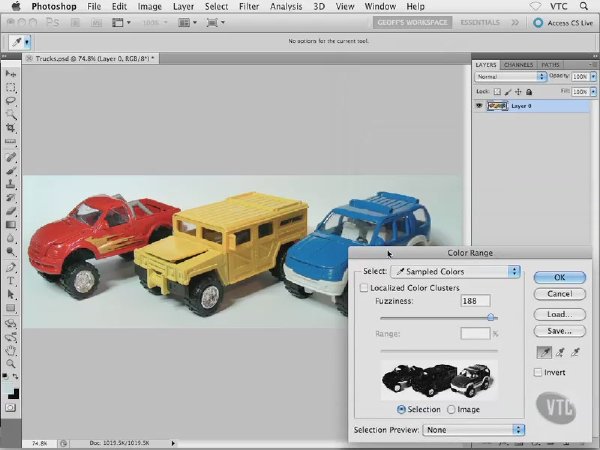Image resolution: width=600 pixels, height=450 pixels.
Task: Enable Localized Color Clusters checkbox
Action: (x=364, y=288)
